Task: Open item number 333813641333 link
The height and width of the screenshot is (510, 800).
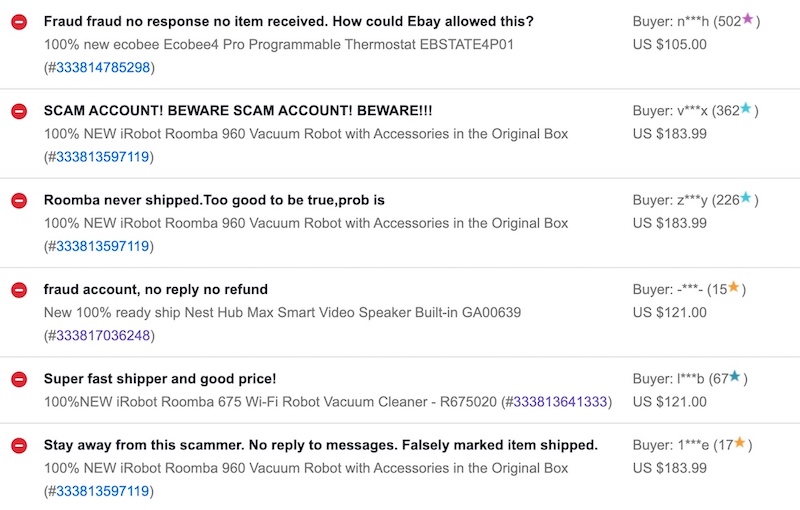Action: (559, 402)
